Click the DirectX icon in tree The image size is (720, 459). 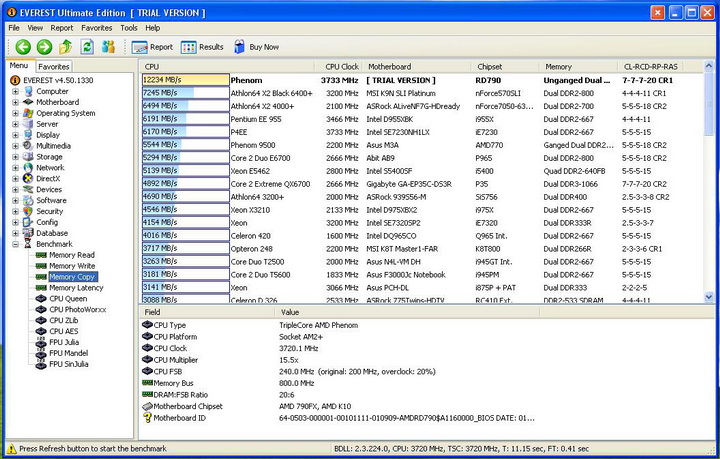click(28, 179)
